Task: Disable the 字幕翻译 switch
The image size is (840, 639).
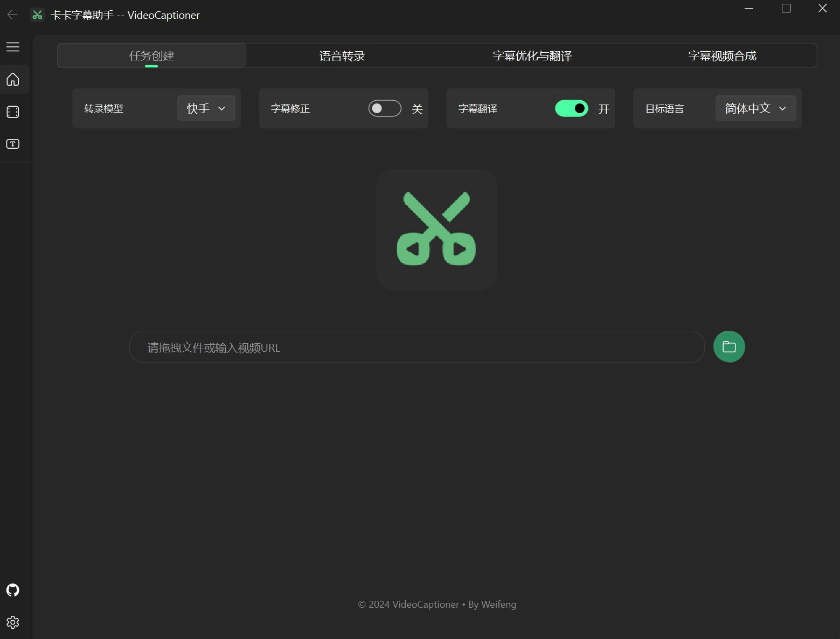Action: pyautogui.click(x=571, y=108)
